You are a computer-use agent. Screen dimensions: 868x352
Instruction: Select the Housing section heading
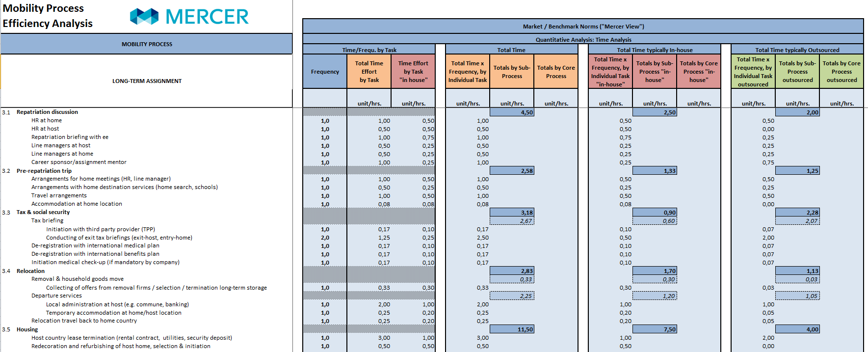pos(27,329)
